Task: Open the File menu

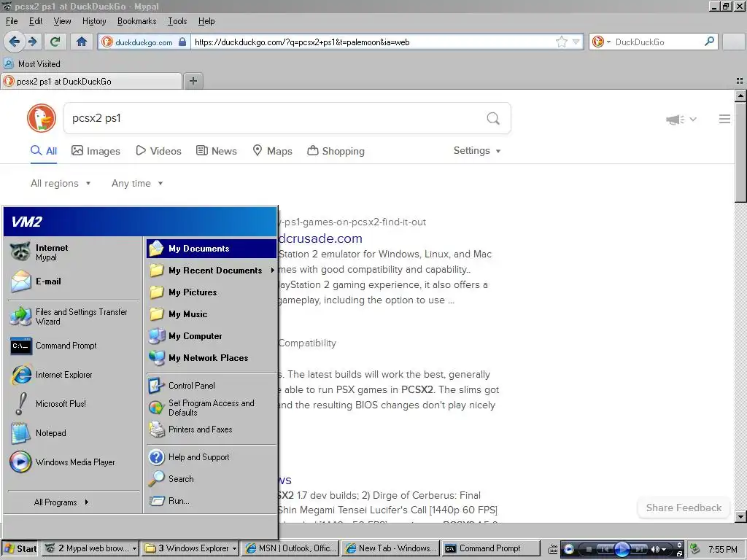Action: coord(12,21)
